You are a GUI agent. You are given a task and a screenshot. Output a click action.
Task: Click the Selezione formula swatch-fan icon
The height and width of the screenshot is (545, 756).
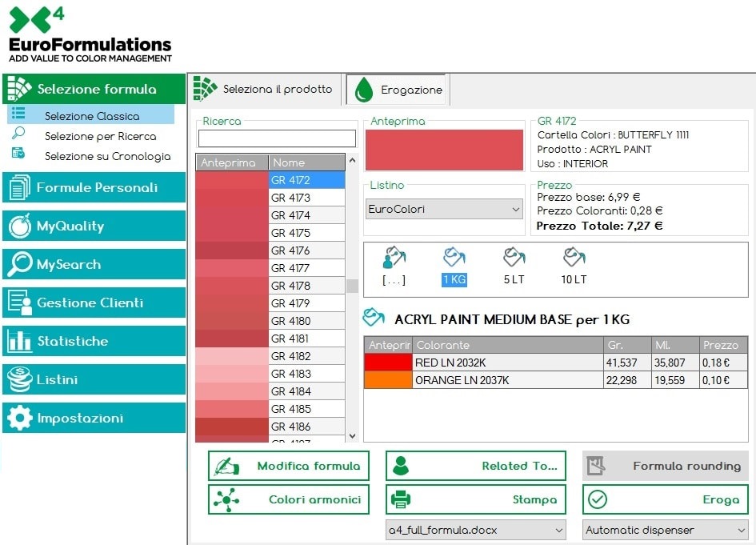click(x=19, y=88)
